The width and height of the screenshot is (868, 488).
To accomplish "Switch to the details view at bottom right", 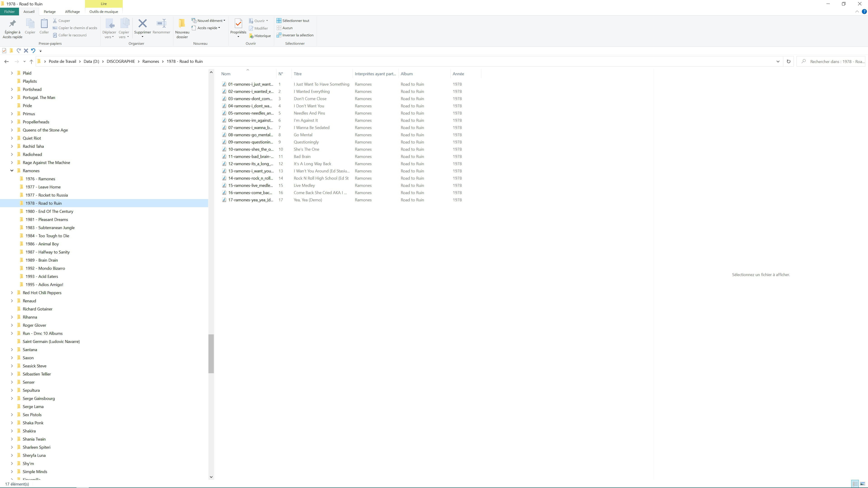I will [x=855, y=484].
